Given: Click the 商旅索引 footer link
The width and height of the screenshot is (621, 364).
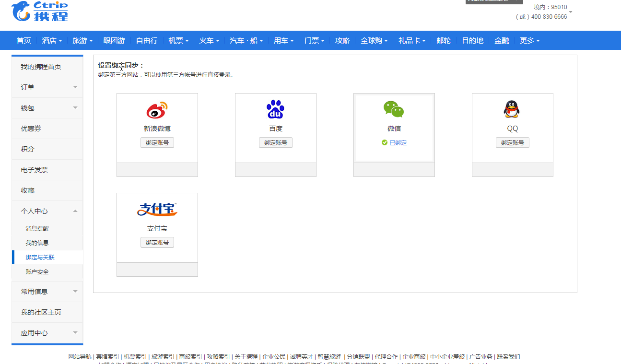Looking at the screenshot, I should tap(190, 357).
